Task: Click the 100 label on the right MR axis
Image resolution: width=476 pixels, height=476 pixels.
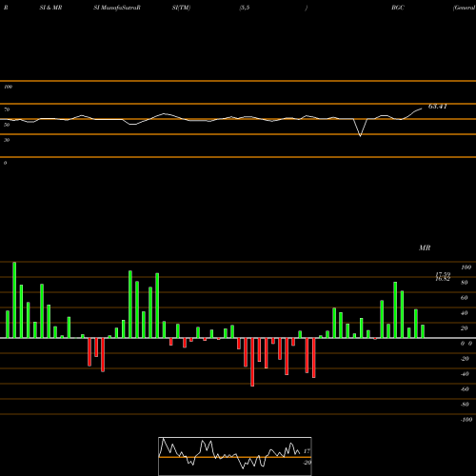Action: click(466, 268)
